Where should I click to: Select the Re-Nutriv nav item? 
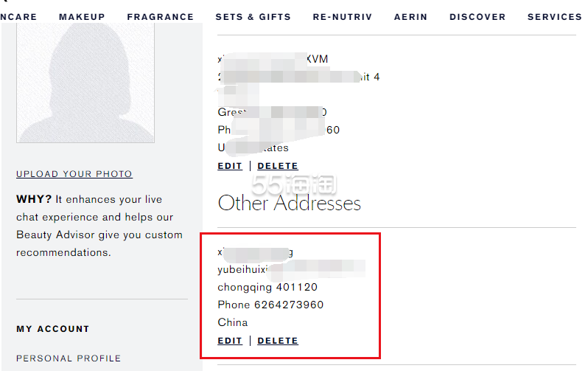(x=343, y=17)
